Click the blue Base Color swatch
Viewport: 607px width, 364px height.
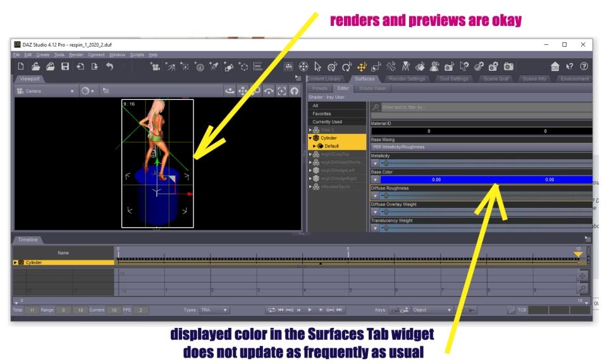pos(486,180)
